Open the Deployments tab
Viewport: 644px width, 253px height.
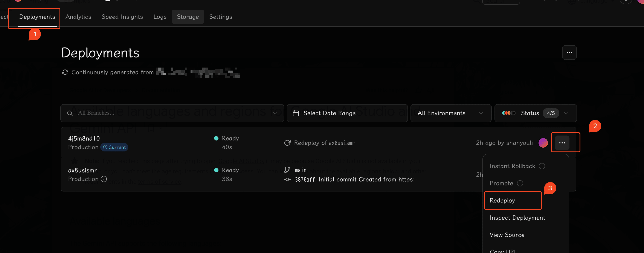[37, 17]
